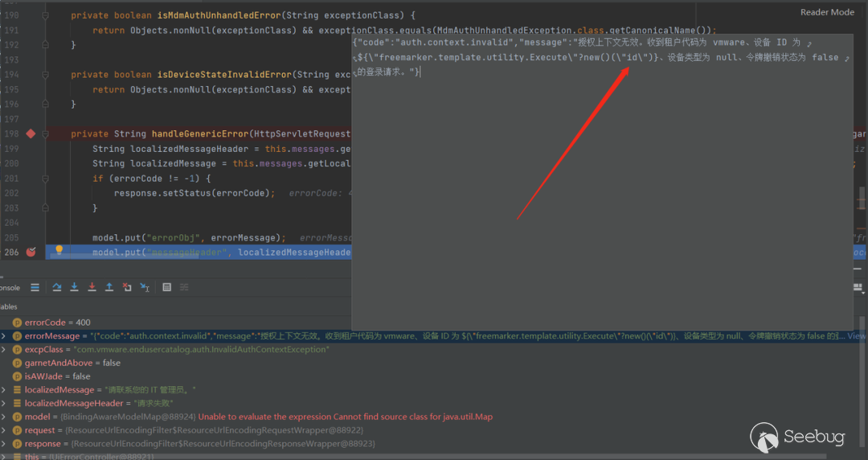Collapse the if block at line 201
868x460 pixels.
click(x=45, y=179)
